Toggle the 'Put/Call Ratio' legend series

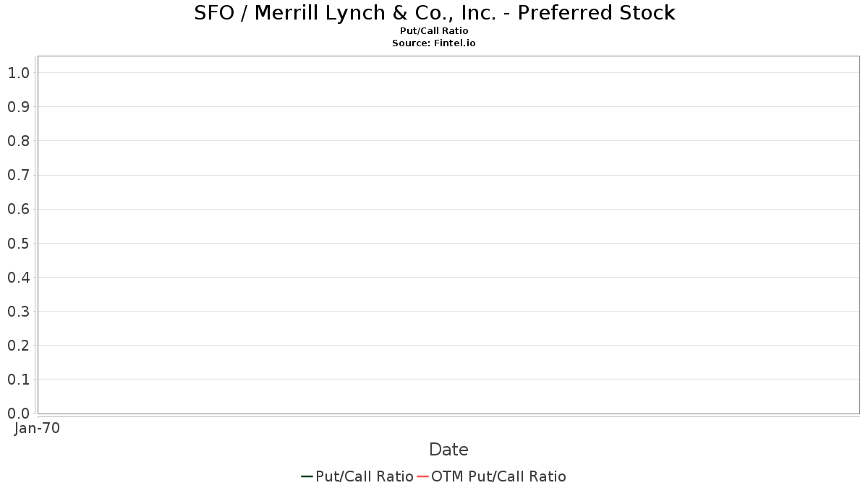364,476
